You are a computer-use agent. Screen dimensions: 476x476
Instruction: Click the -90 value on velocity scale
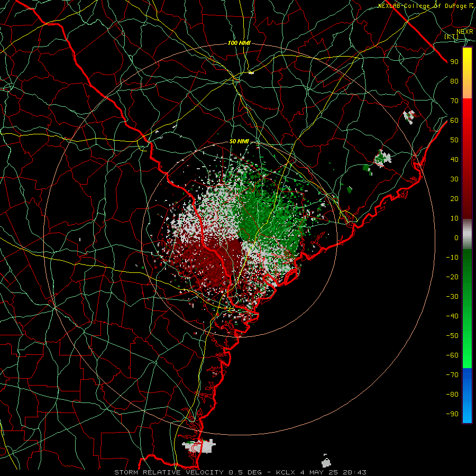point(452,414)
